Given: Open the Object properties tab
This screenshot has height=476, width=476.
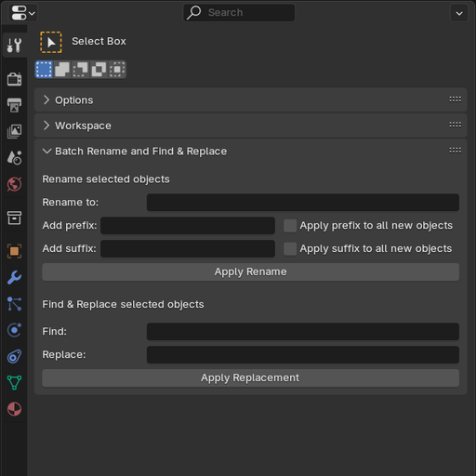Looking at the screenshot, I should pyautogui.click(x=14, y=251).
